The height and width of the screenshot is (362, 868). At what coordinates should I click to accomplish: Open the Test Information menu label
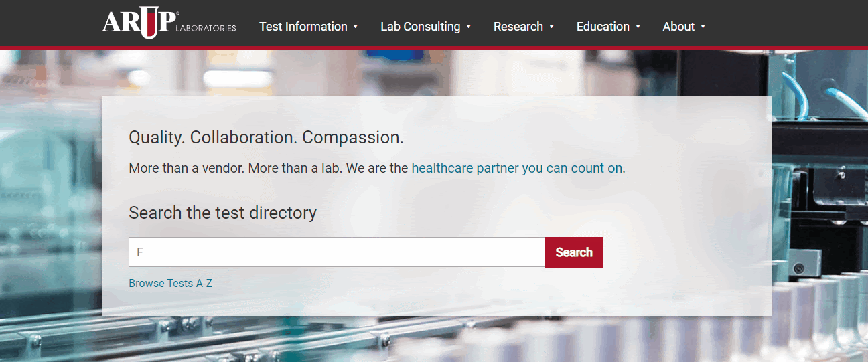(303, 27)
